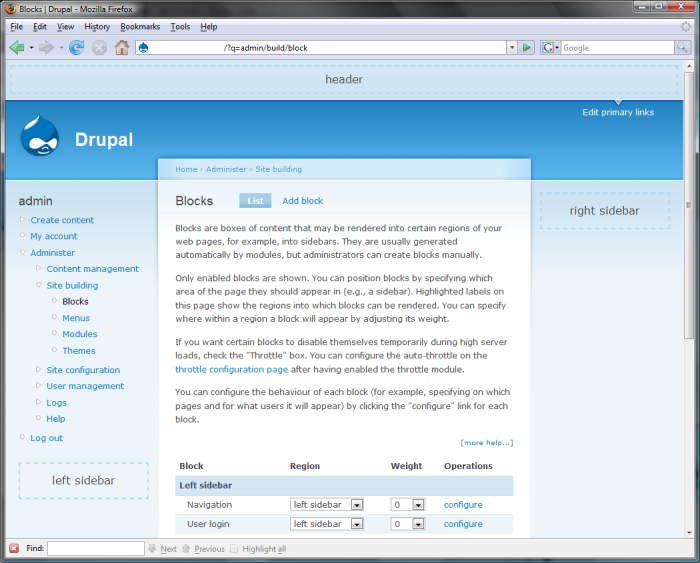The image size is (700, 563).
Task: Follow the Site building breadcrumb link
Action: coord(279,169)
